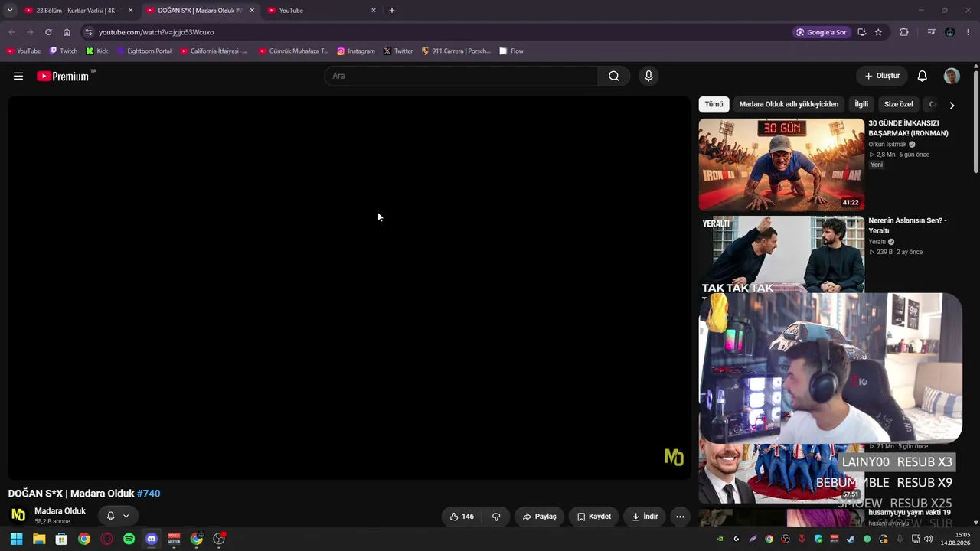Open Instagram bookmark in bookmarks bar
The height and width of the screenshot is (551, 980).
(356, 51)
